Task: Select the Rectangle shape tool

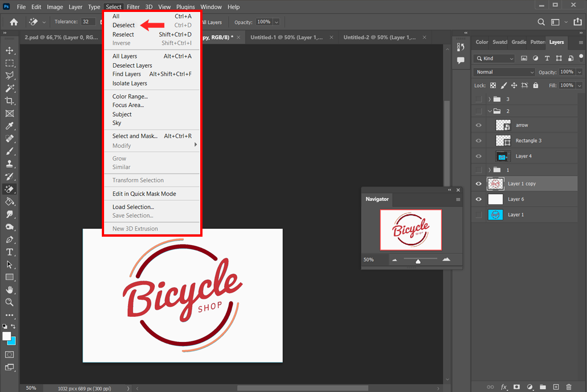Action: pos(10,277)
